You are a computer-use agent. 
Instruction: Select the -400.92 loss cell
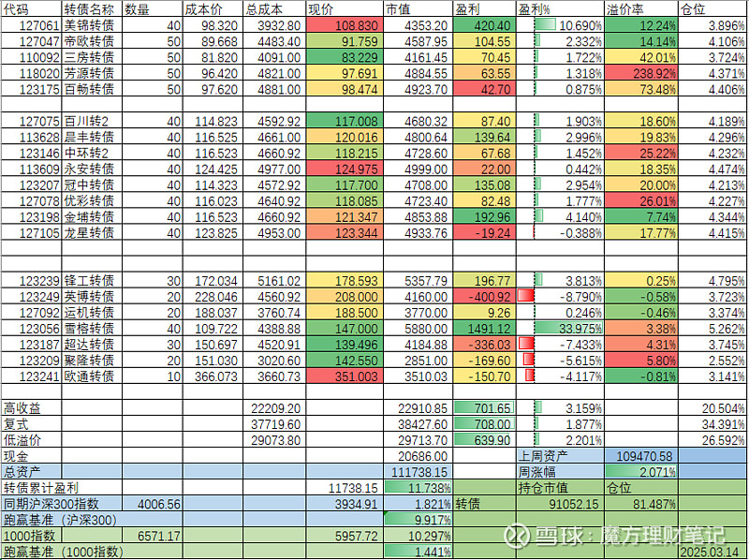(x=482, y=295)
